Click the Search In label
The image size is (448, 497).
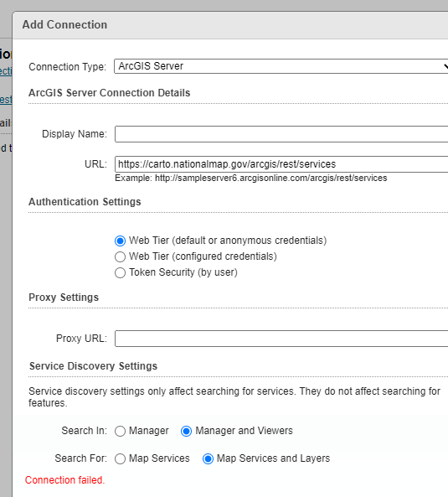coord(85,431)
